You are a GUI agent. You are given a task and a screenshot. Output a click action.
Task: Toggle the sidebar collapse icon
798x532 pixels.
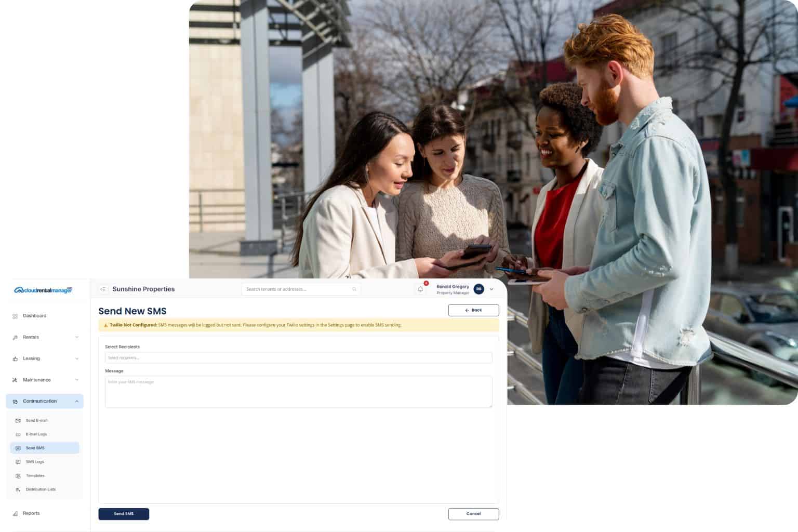click(x=103, y=289)
